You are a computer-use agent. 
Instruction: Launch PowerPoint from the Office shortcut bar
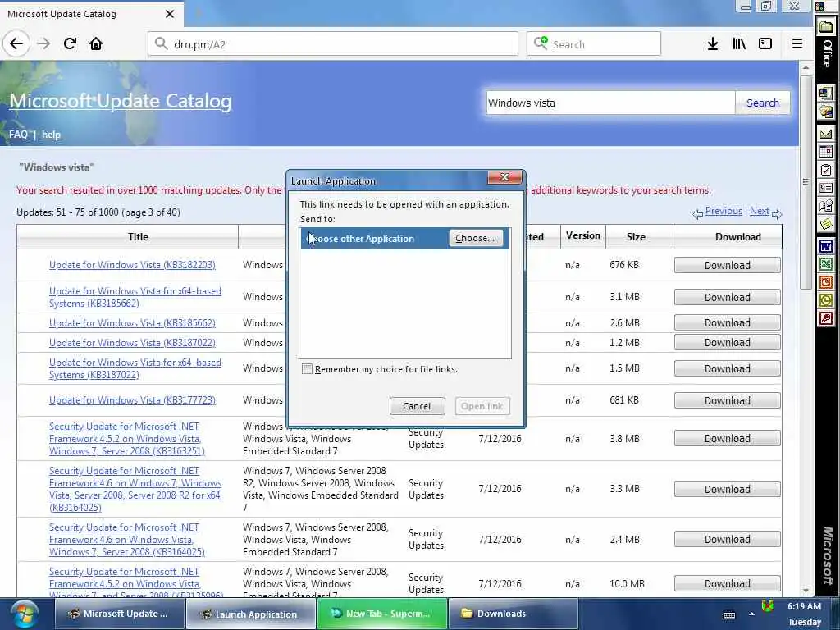826,282
